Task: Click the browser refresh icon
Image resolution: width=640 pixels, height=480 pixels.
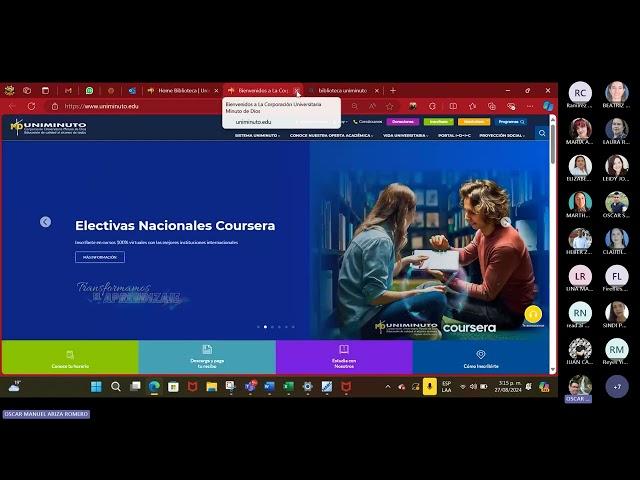Action: pyautogui.click(x=31, y=107)
